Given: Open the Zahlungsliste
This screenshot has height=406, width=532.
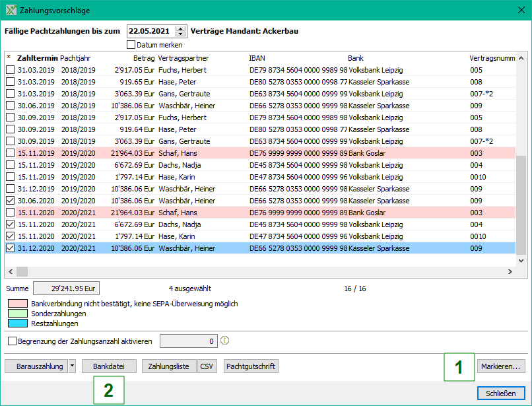Looking at the screenshot, I should [168, 366].
